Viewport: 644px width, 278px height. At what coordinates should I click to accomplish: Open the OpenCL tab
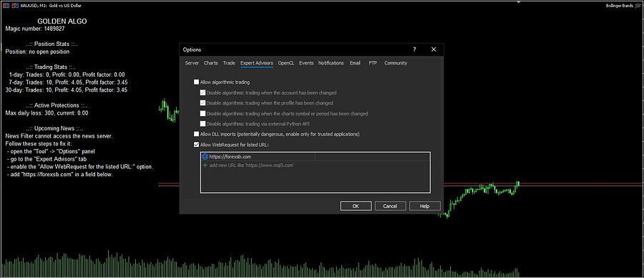click(286, 63)
